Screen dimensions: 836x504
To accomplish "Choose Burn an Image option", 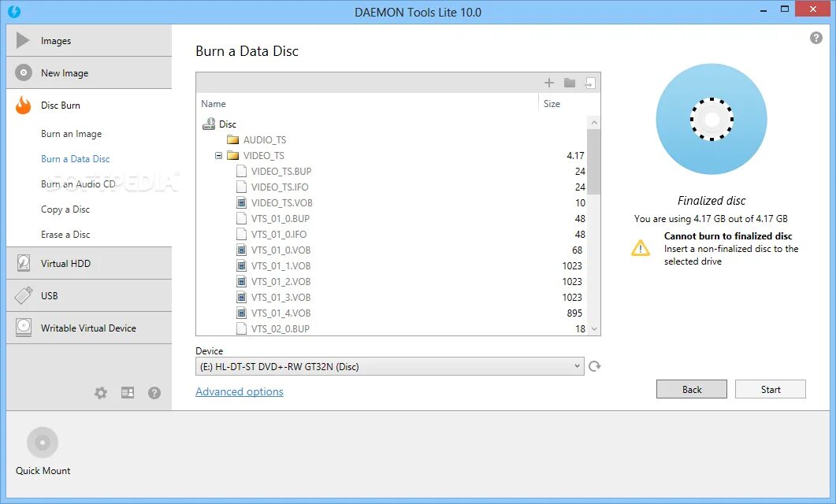I will (x=71, y=134).
